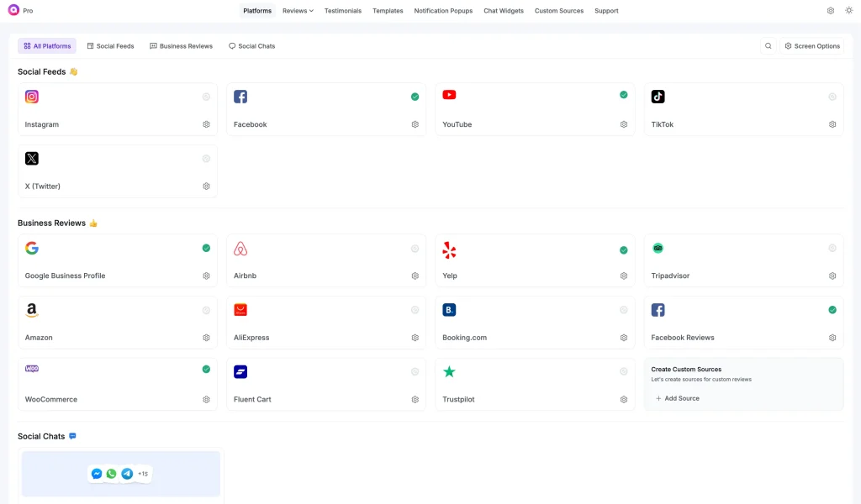Disable the YouTube status toggle
The height and width of the screenshot is (504, 861).
coord(624,95)
